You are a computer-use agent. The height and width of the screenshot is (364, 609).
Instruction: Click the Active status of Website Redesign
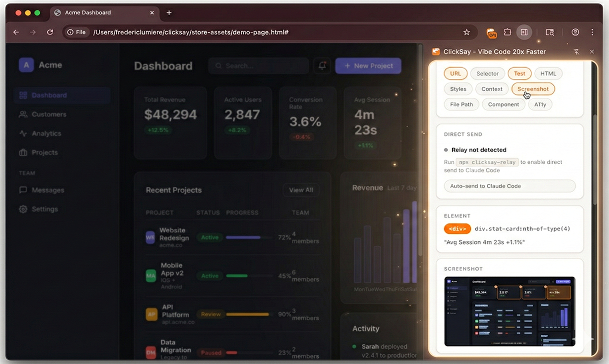coord(210,238)
